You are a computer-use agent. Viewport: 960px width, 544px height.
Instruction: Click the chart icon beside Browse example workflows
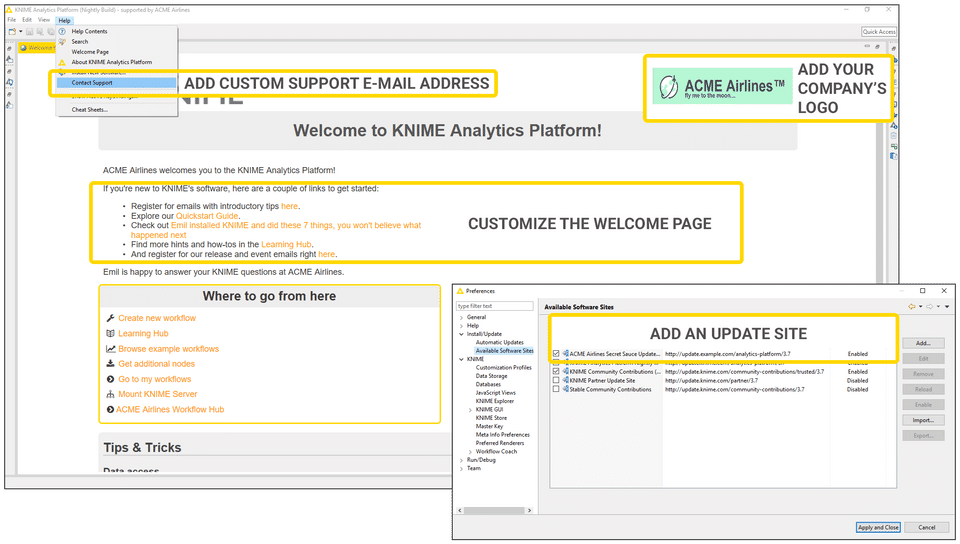coord(110,349)
